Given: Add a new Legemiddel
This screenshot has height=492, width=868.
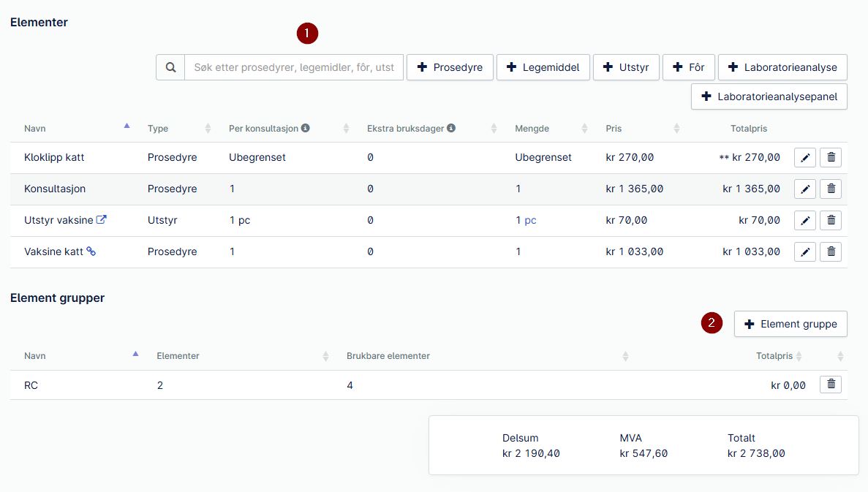Looking at the screenshot, I should 543,67.
